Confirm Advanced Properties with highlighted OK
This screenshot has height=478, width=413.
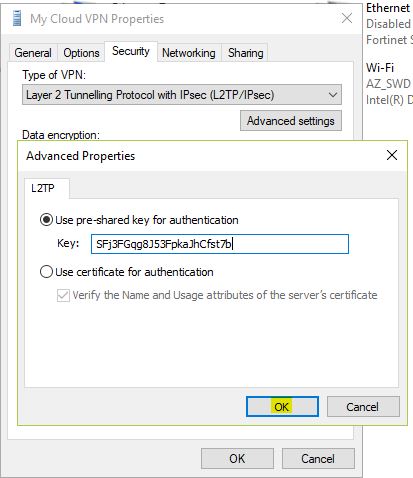pyautogui.click(x=282, y=407)
